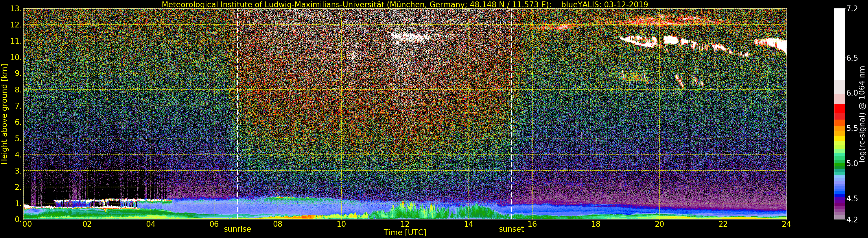Click the height axis tick label '3.'
The height and width of the screenshot is (238, 868).
tap(18, 171)
